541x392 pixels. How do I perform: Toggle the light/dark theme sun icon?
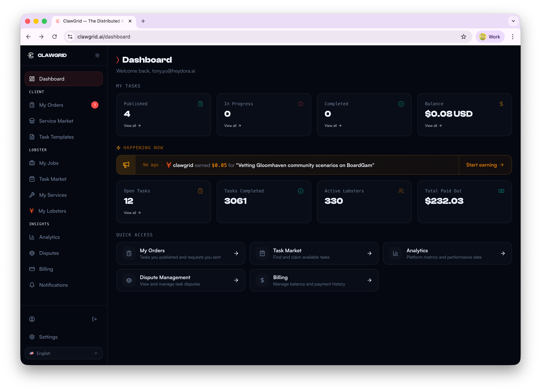coord(97,55)
